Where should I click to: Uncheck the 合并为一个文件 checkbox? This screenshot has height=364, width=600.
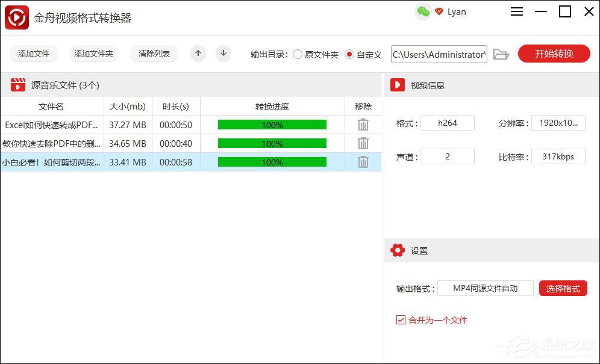coord(400,320)
